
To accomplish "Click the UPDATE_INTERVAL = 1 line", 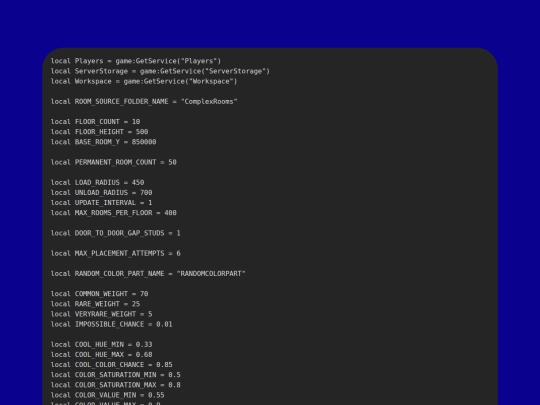I will [102, 203].
